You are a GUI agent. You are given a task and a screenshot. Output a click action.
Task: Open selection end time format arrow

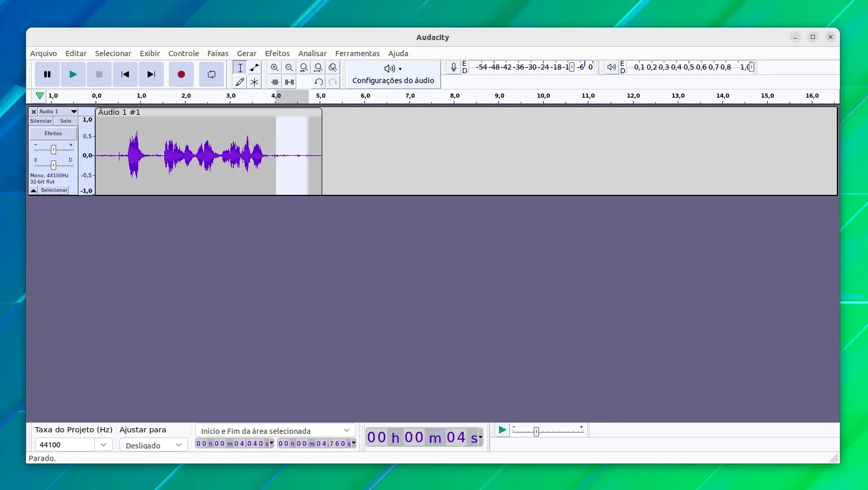click(x=353, y=444)
